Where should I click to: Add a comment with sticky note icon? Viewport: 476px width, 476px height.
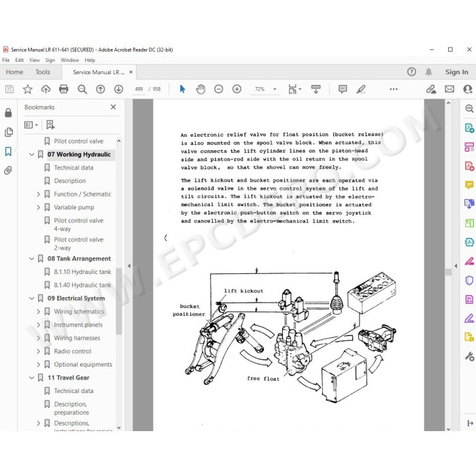343,89
